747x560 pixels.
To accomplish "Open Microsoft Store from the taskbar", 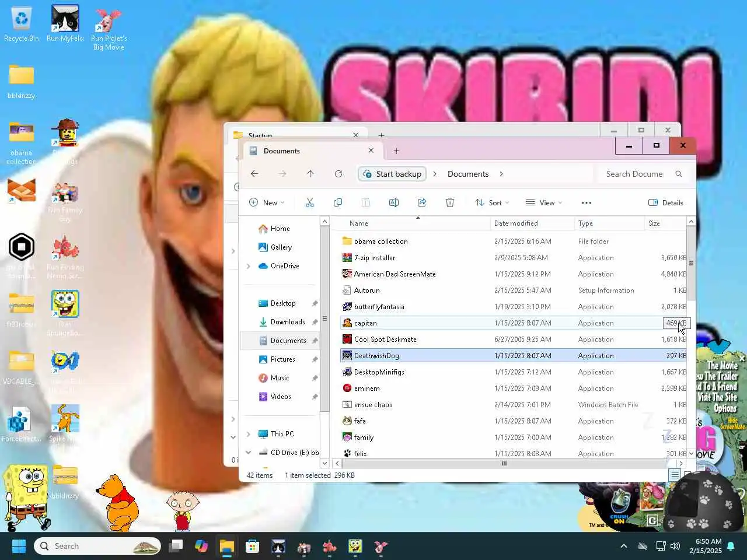I will [x=252, y=546].
